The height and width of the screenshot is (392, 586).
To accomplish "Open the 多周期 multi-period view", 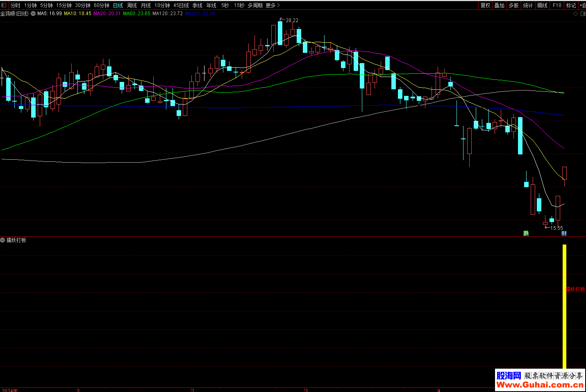I will click(255, 5).
